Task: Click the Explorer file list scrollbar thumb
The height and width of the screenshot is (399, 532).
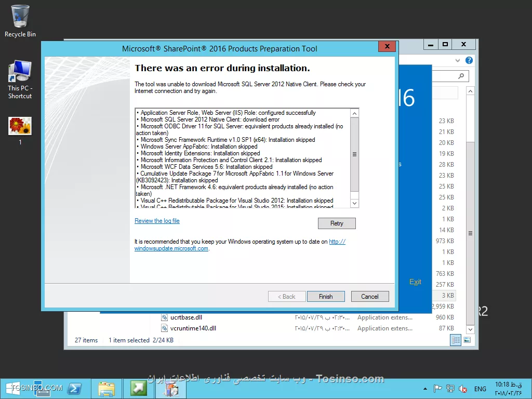Action: 470,233
